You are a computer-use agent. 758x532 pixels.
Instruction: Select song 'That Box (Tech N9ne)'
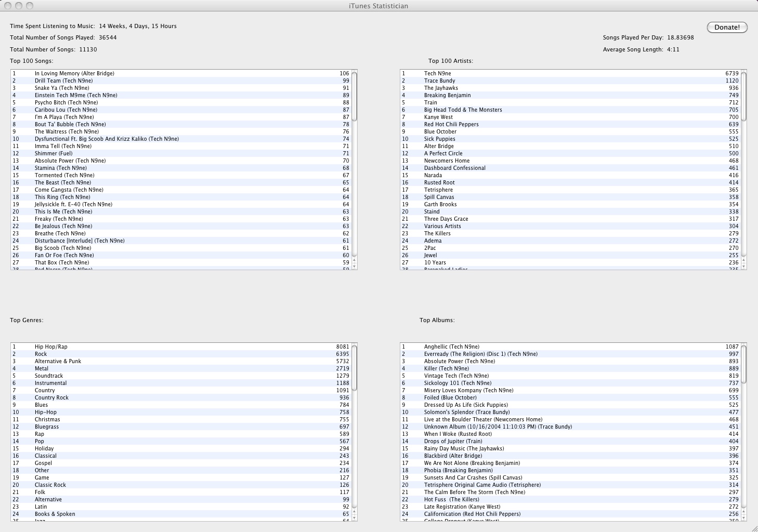click(181, 262)
